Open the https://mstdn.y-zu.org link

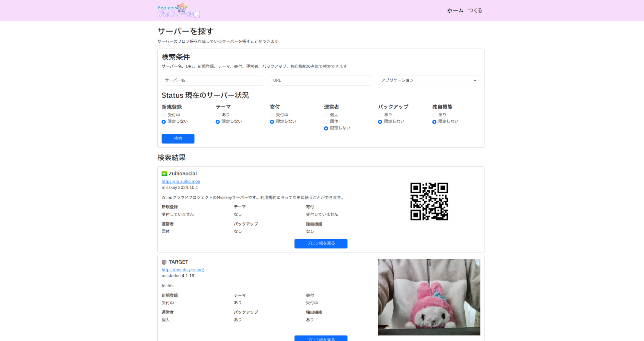point(183,270)
